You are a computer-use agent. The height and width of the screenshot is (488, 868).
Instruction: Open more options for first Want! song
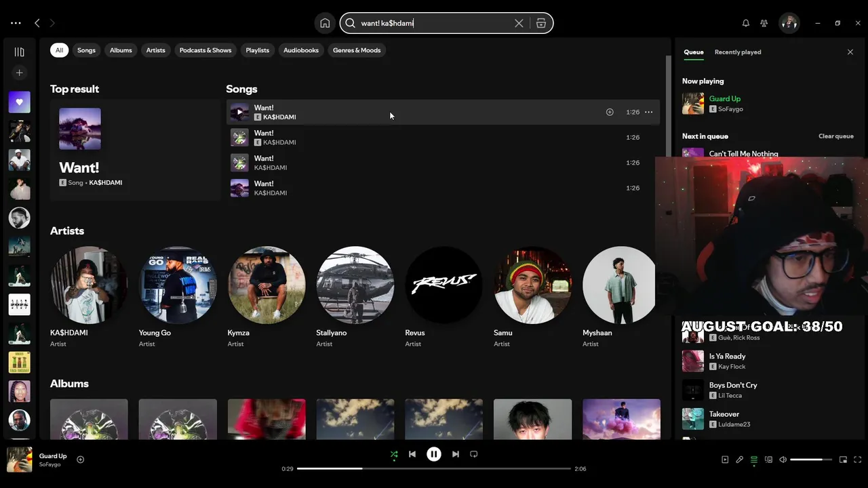click(x=648, y=112)
